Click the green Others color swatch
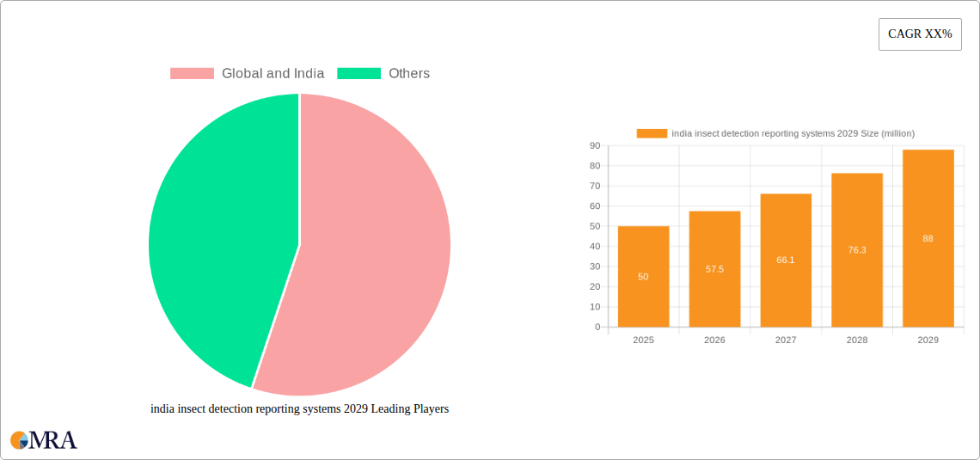 [x=358, y=74]
